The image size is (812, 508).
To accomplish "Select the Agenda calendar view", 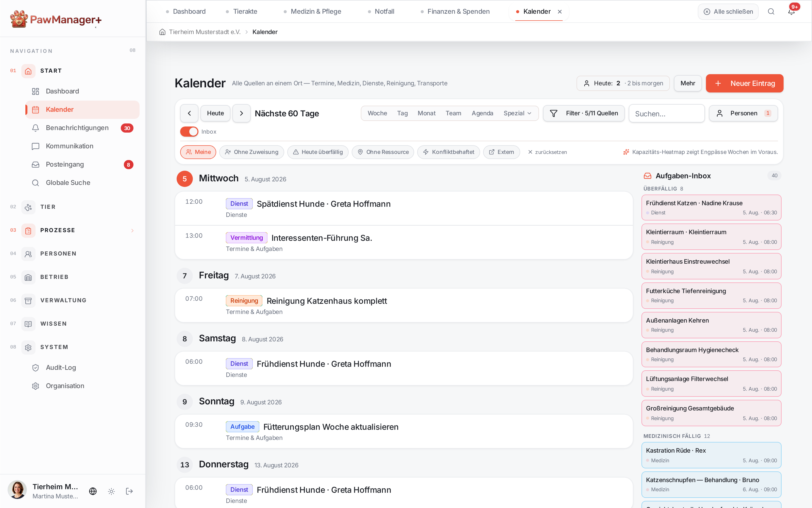I will [482, 113].
